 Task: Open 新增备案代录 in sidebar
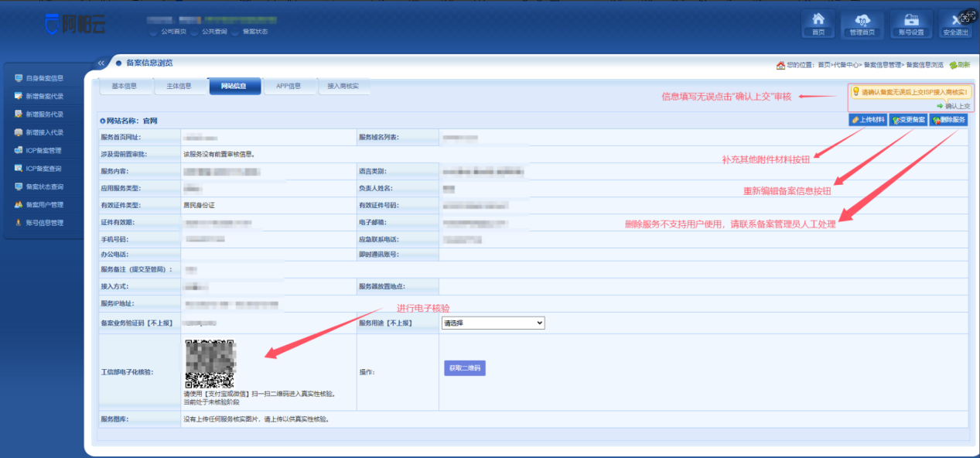44,97
